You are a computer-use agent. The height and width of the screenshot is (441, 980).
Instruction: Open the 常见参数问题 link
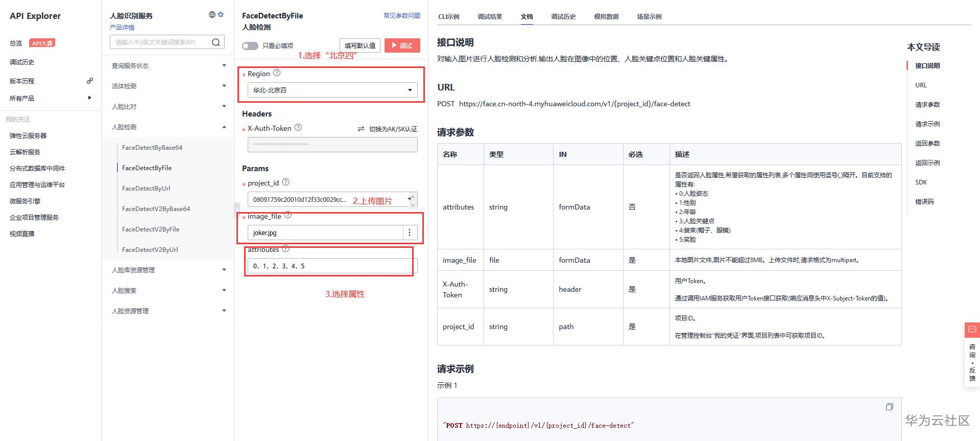[x=402, y=15]
